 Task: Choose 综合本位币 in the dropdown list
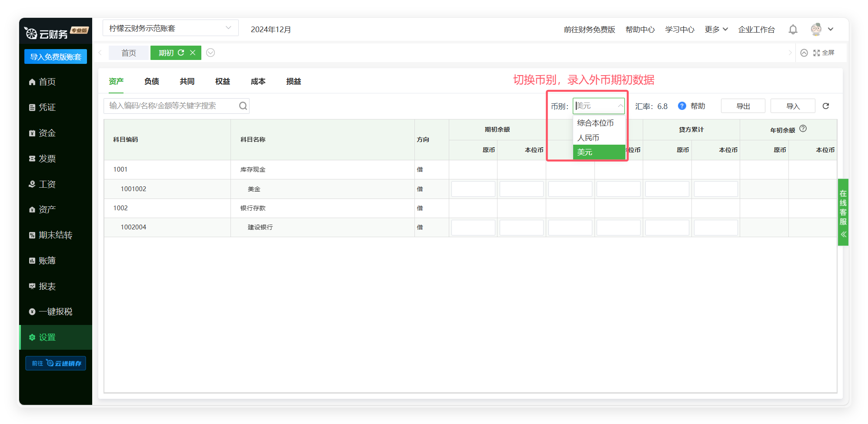coord(595,123)
